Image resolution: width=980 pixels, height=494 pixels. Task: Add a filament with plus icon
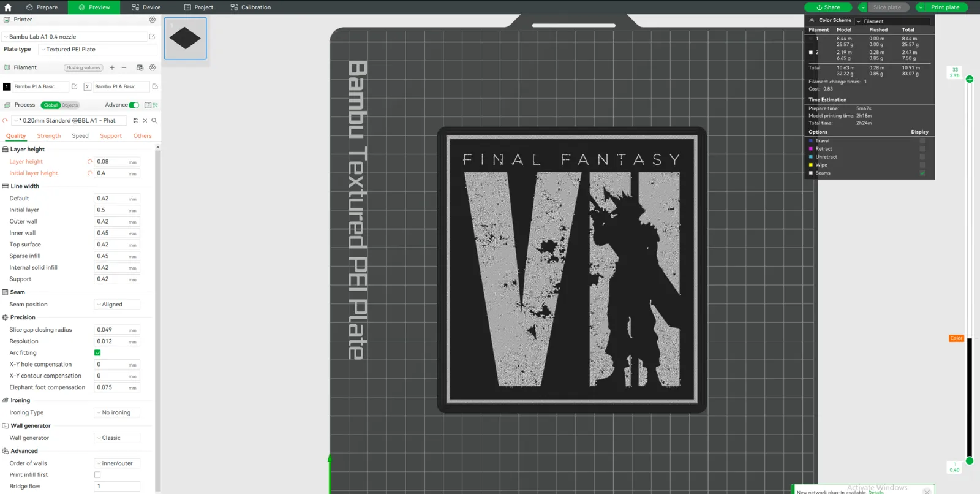(112, 67)
